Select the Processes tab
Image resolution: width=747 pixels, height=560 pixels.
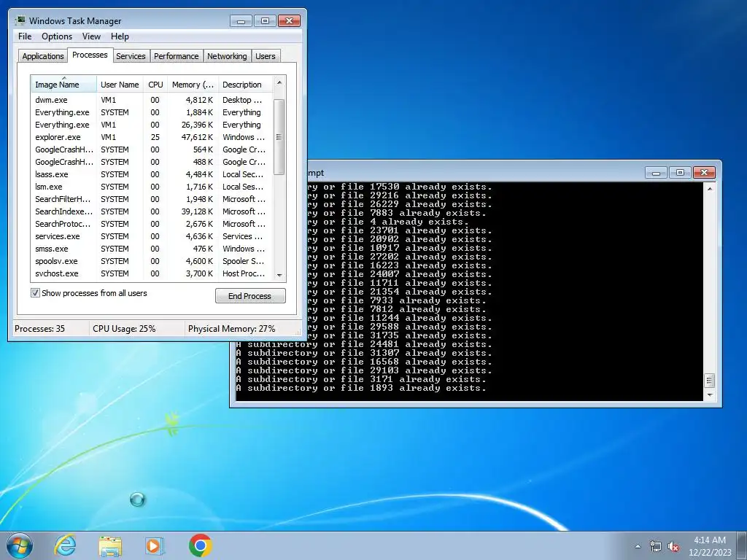(90, 55)
